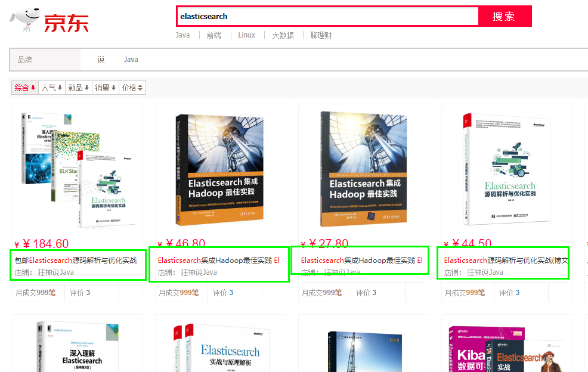Click 月成交999笔 on the ¥27.80 item

pyautogui.click(x=322, y=293)
